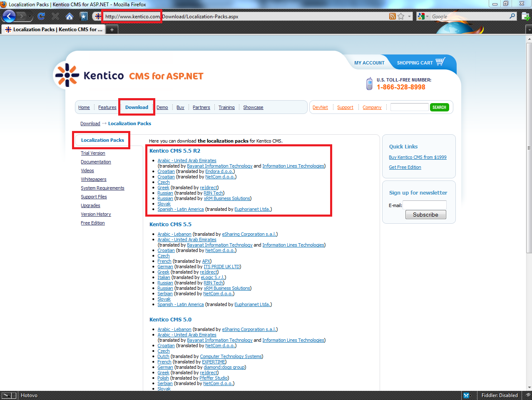Open the Download navigation item

tap(137, 107)
